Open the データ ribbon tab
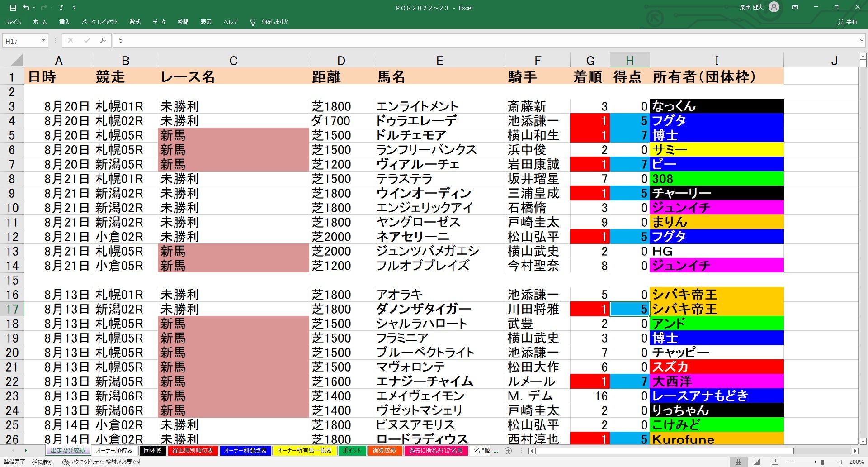868x467 pixels. click(159, 22)
